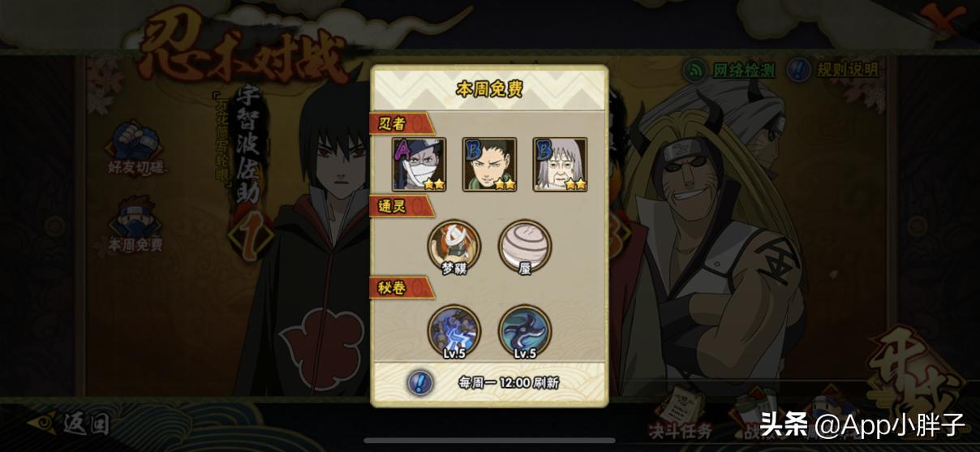Click the left arrow beside Sasuke
This screenshot has height=452, width=980.
(237, 237)
